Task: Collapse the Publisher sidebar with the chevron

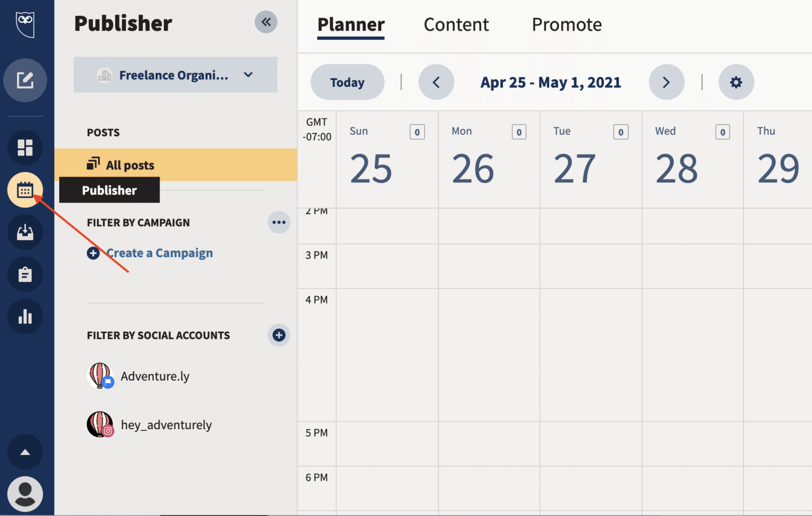Action: (x=266, y=22)
